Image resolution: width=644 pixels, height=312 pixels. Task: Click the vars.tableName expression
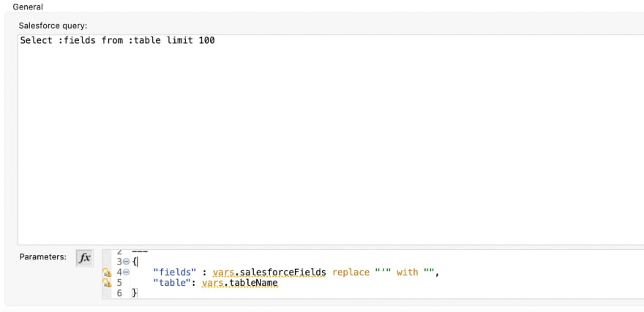240,283
